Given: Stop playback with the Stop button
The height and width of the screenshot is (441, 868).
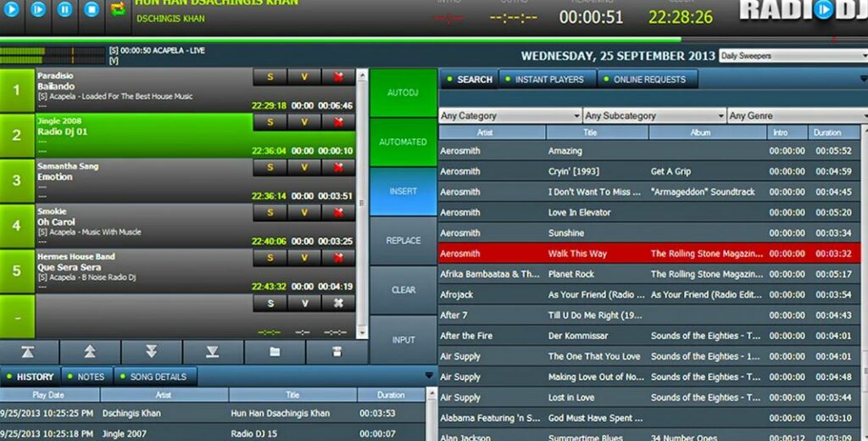Looking at the screenshot, I should (92, 9).
